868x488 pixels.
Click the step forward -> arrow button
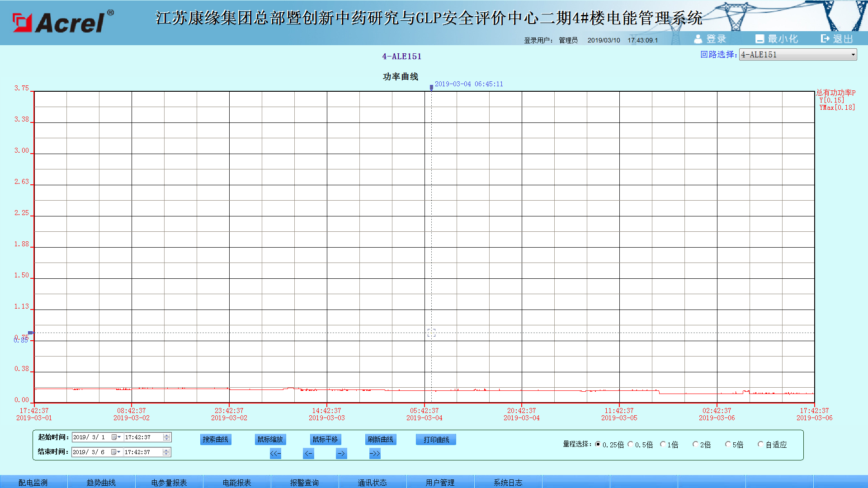[341, 453]
